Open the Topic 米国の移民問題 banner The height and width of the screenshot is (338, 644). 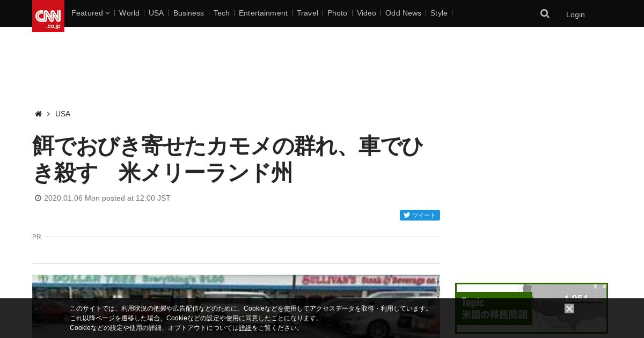531,308
